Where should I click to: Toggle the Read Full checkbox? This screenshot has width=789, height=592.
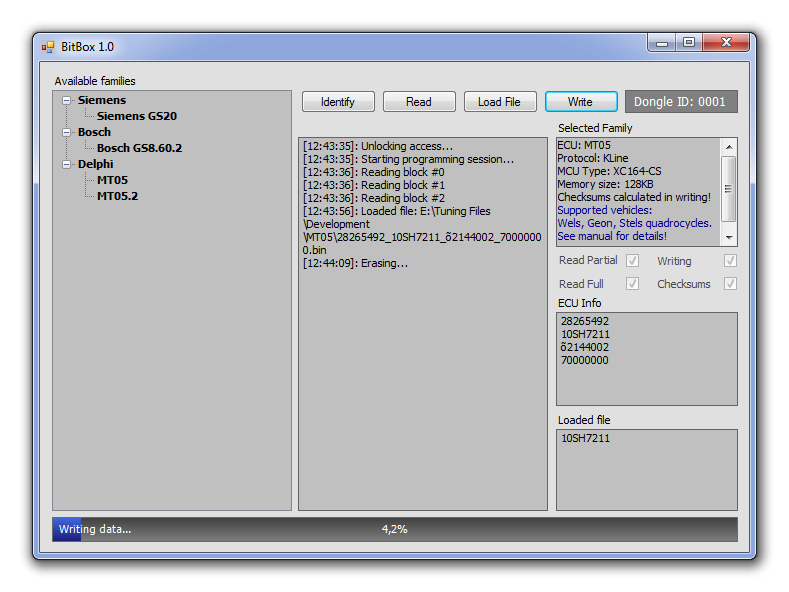click(x=632, y=284)
